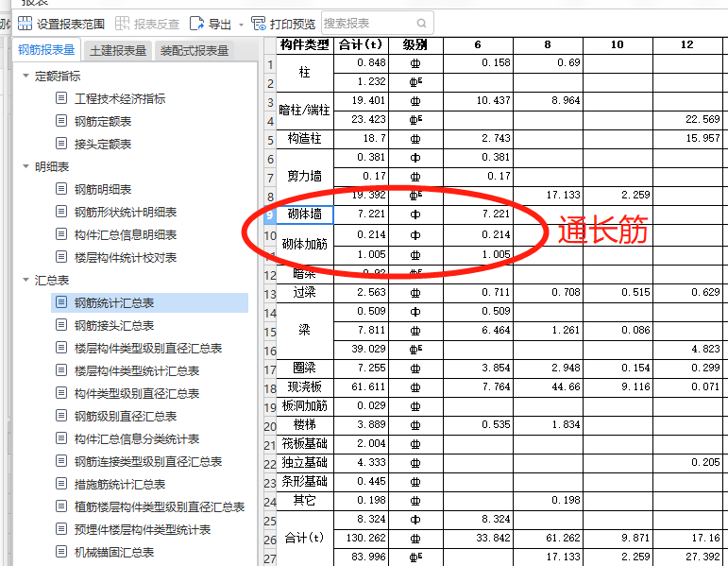The image size is (728, 566).
Task: Click the 独立基础 component cell
Action: [x=305, y=462]
